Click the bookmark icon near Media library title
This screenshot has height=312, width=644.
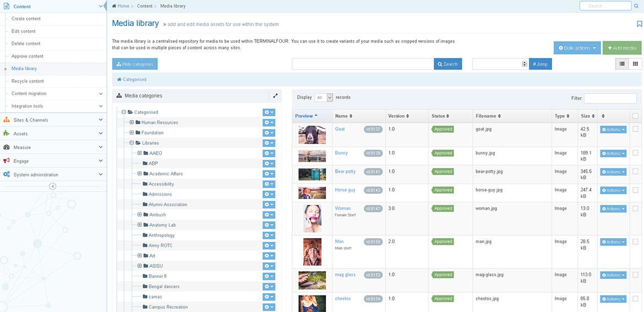(x=639, y=24)
